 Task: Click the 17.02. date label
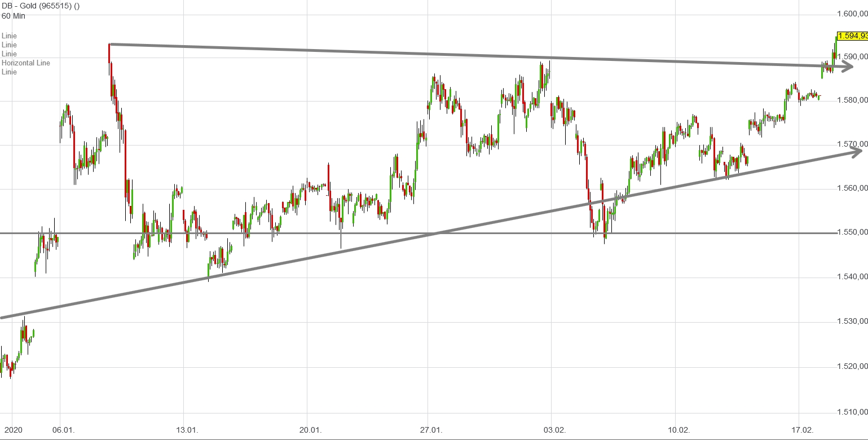[x=803, y=430]
